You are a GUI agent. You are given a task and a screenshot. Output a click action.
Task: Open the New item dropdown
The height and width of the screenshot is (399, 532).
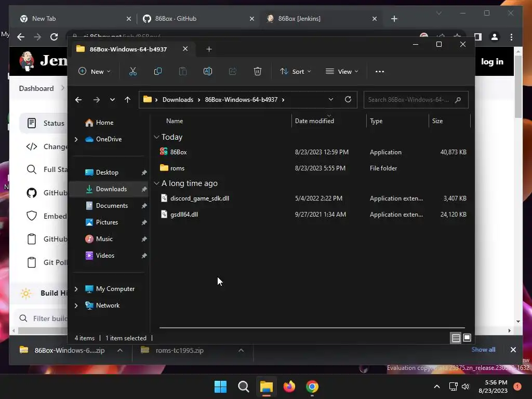click(95, 71)
